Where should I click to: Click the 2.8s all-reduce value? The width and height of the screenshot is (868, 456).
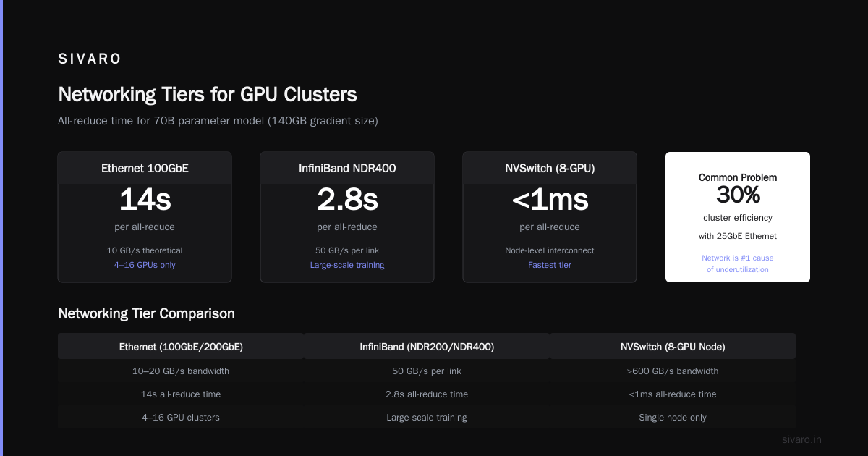pyautogui.click(x=347, y=200)
